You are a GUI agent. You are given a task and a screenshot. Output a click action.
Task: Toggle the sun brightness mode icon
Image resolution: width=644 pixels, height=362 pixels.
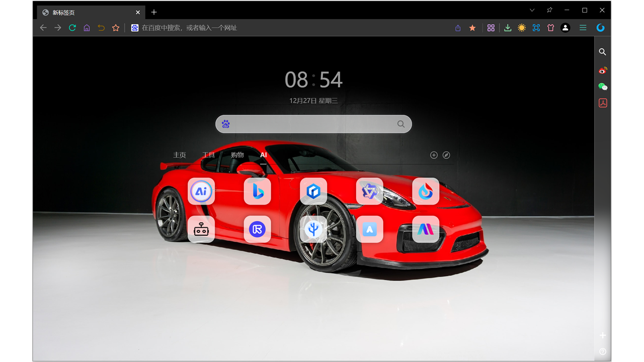522,28
